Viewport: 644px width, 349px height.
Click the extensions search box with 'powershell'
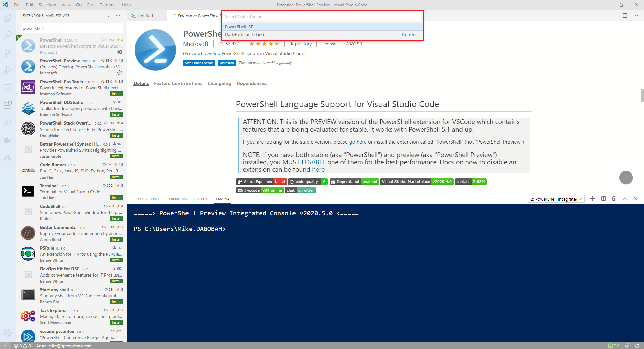72,28
